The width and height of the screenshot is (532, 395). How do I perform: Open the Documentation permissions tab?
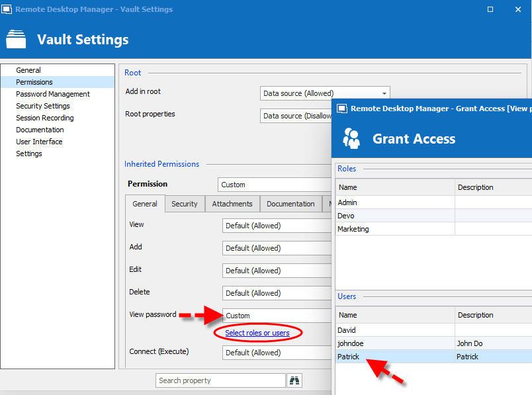[290, 204]
